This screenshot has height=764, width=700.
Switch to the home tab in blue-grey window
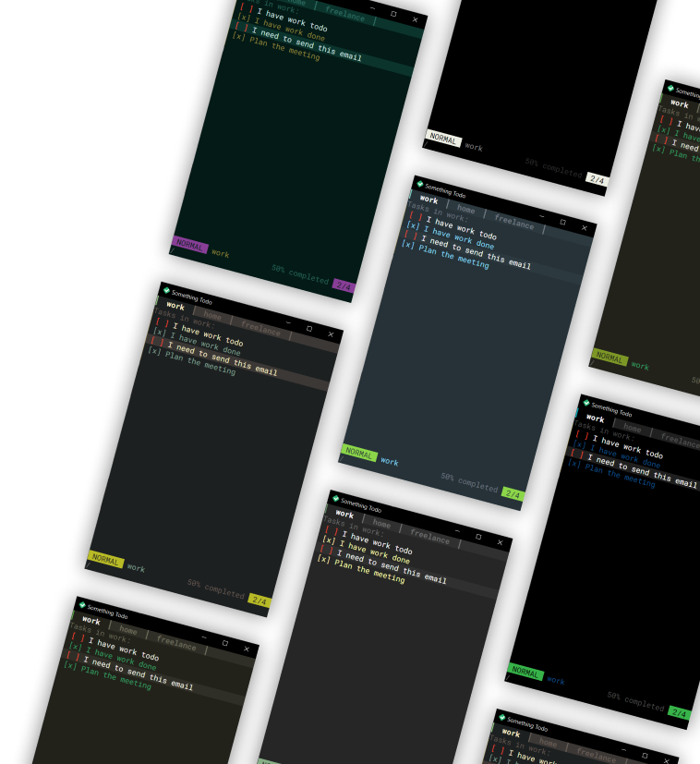466,210
